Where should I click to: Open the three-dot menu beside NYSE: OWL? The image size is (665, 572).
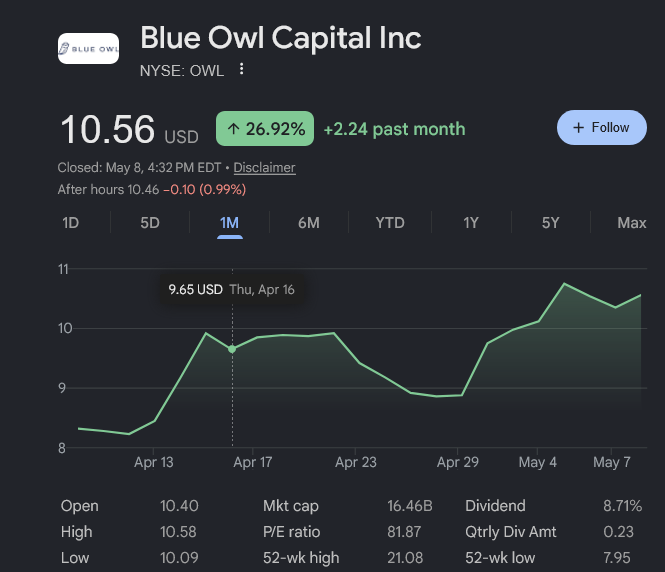click(x=241, y=69)
